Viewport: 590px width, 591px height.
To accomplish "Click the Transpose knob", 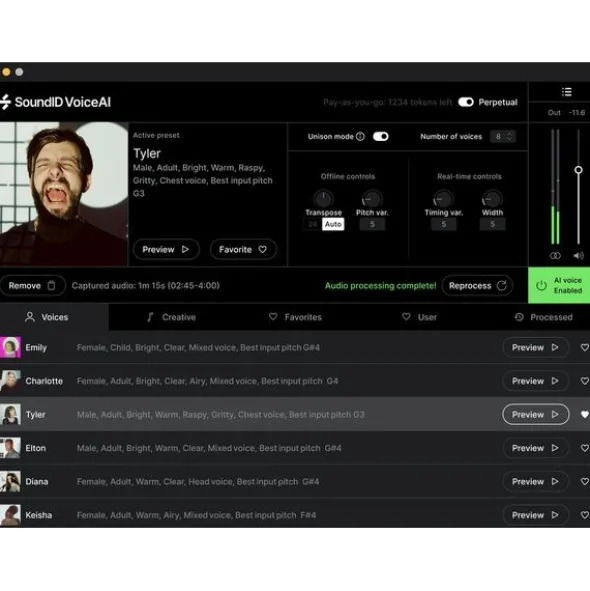I will (x=323, y=198).
